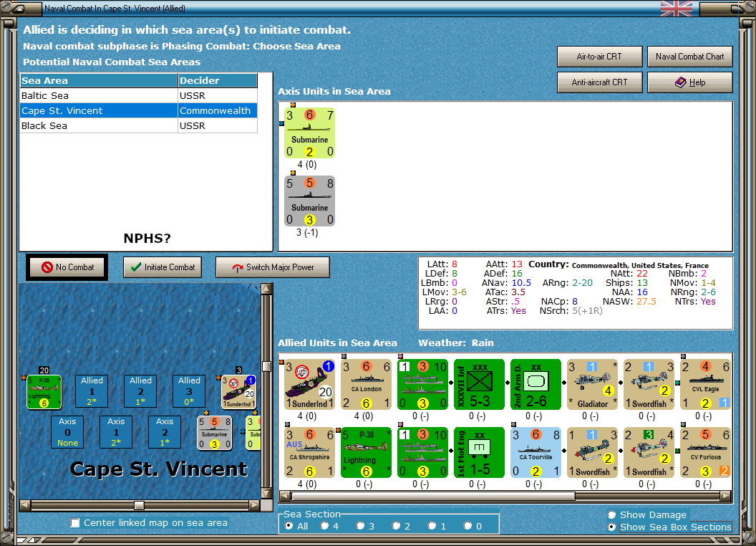This screenshot has height=546, width=756.
Task: Select the Axis 2 sea box on map
Action: point(165,432)
